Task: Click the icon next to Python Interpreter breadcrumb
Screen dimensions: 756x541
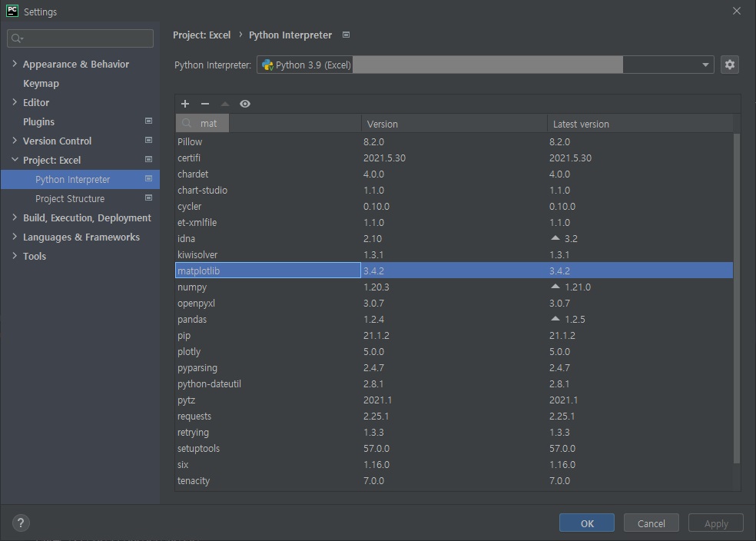Action: coord(346,35)
